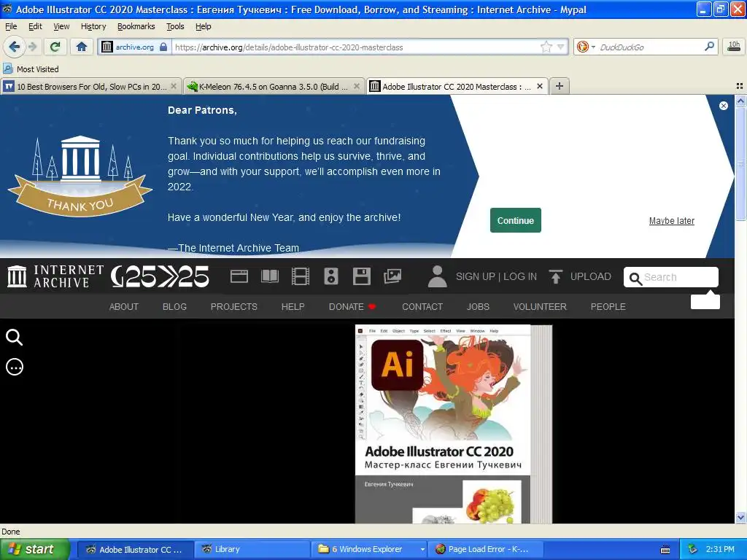Close the Adobe Illustrator Masterclass tab
The image size is (747, 560).
(540, 86)
